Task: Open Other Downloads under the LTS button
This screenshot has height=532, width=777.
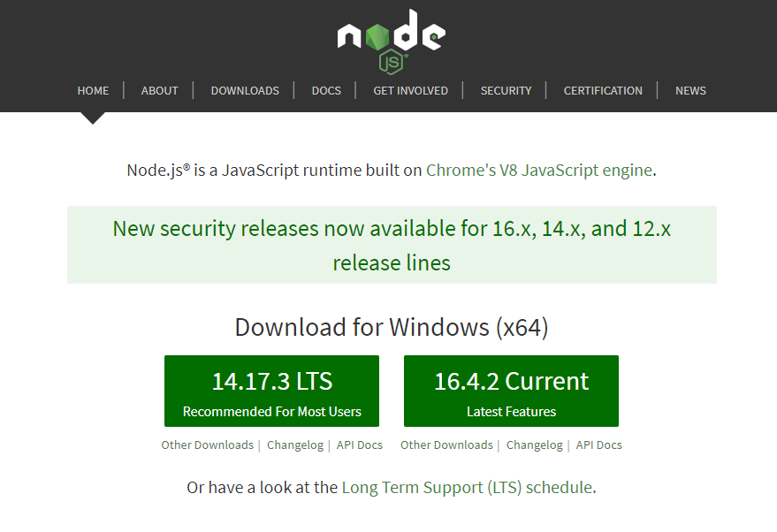Action: pyautogui.click(x=207, y=445)
